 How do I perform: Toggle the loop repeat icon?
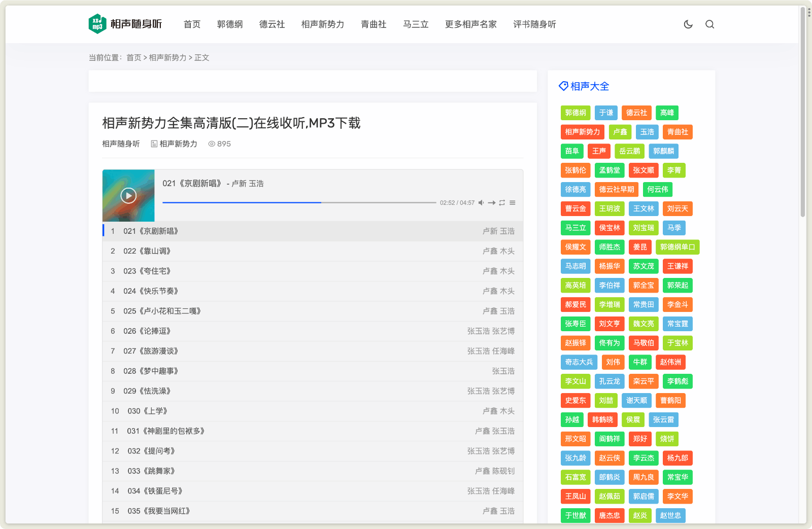502,203
